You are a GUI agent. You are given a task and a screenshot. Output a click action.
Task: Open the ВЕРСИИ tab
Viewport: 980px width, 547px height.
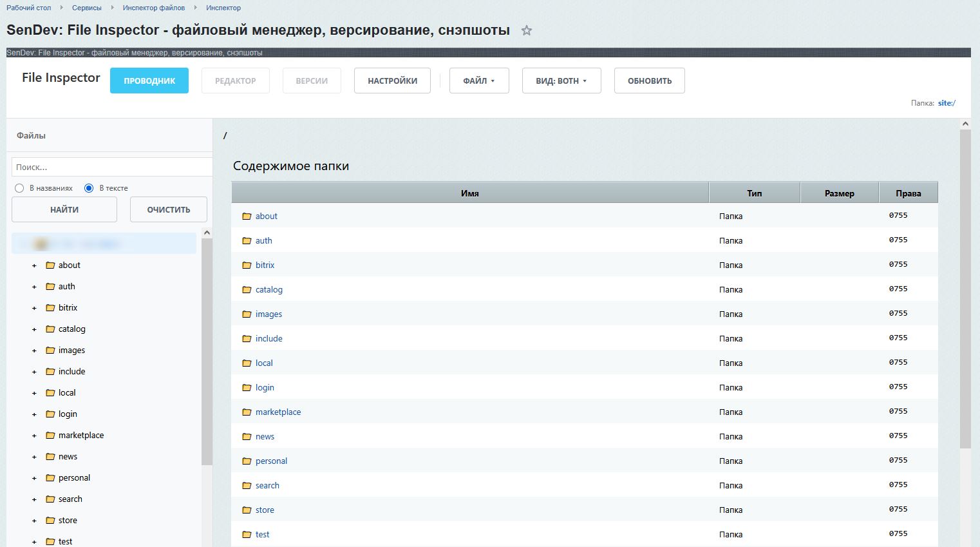coord(312,80)
